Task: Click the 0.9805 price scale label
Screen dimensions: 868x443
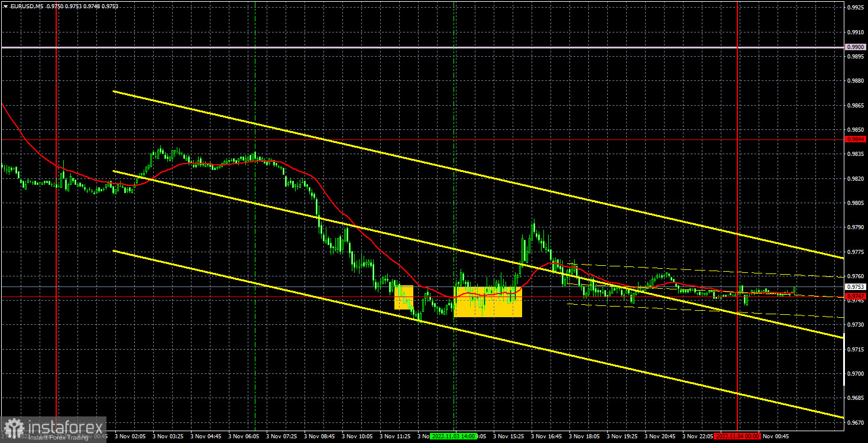Action: (x=856, y=203)
